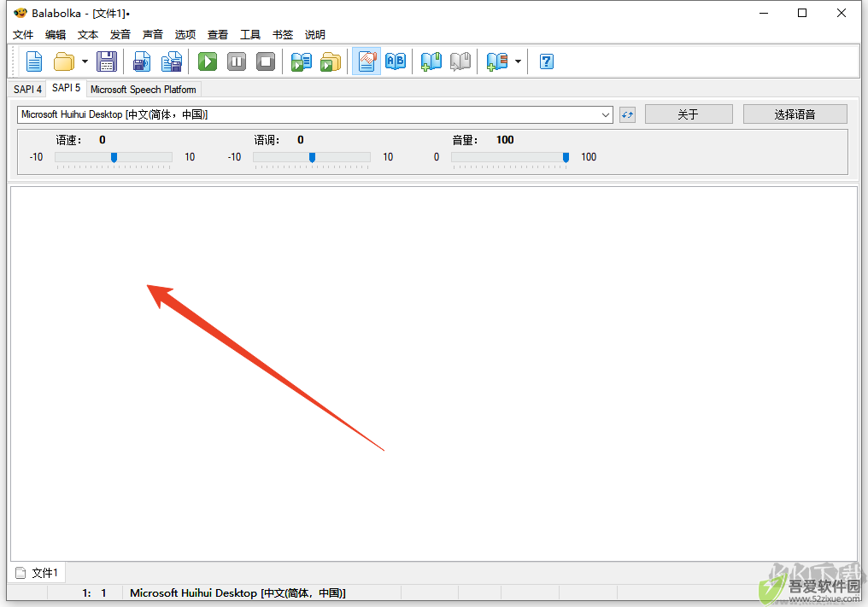Screen dimensions: 868x607
Task: Click the refresh voice icon beside dropdown
Action: coord(627,115)
